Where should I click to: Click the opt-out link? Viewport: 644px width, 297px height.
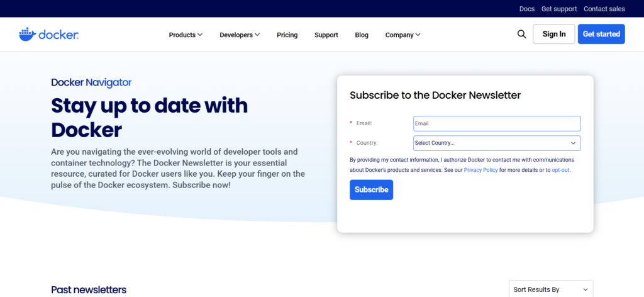coord(560,170)
